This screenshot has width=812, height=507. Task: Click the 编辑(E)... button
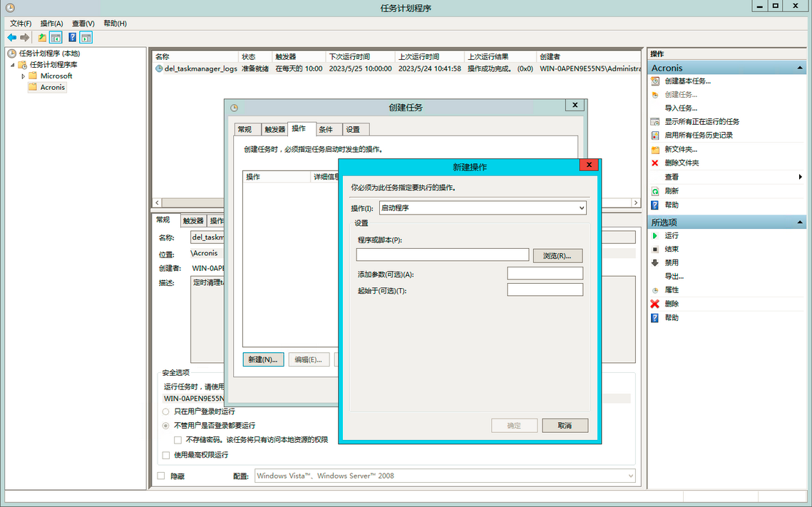click(309, 359)
